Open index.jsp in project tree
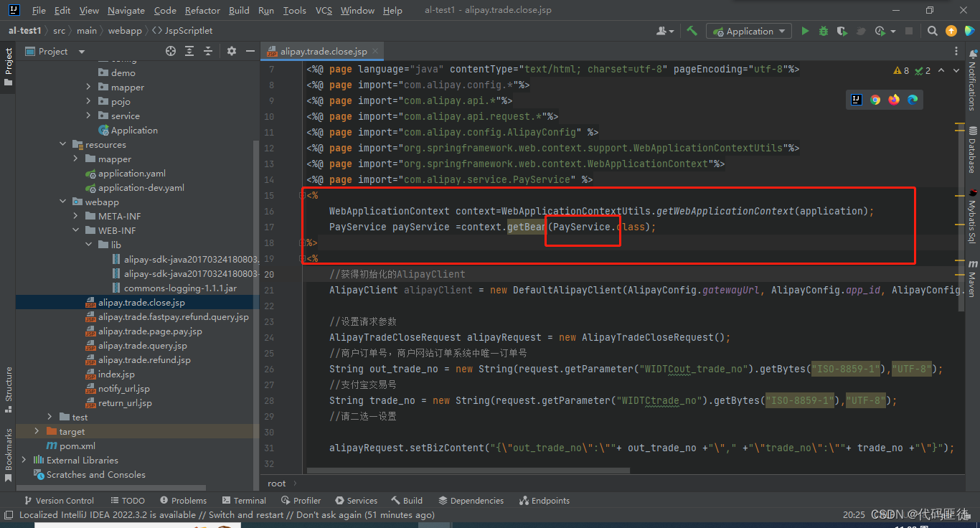 click(x=116, y=374)
